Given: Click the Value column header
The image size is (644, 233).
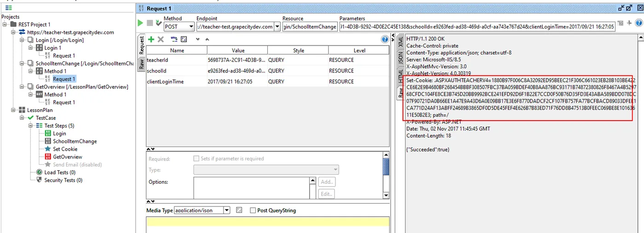Looking at the screenshot, I should pos(238,50).
